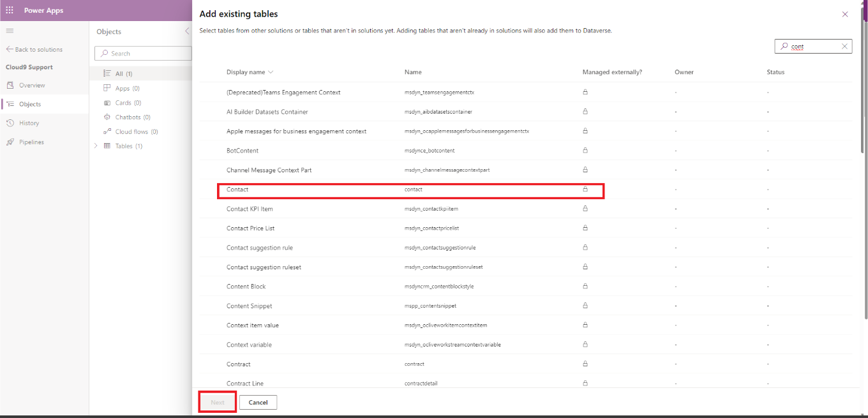868x418 pixels.
Task: Collapse the left navigation hamburger menu
Action: click(x=10, y=31)
